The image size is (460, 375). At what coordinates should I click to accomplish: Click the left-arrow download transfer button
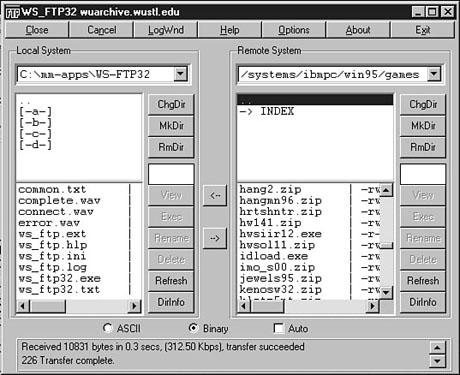click(x=215, y=195)
